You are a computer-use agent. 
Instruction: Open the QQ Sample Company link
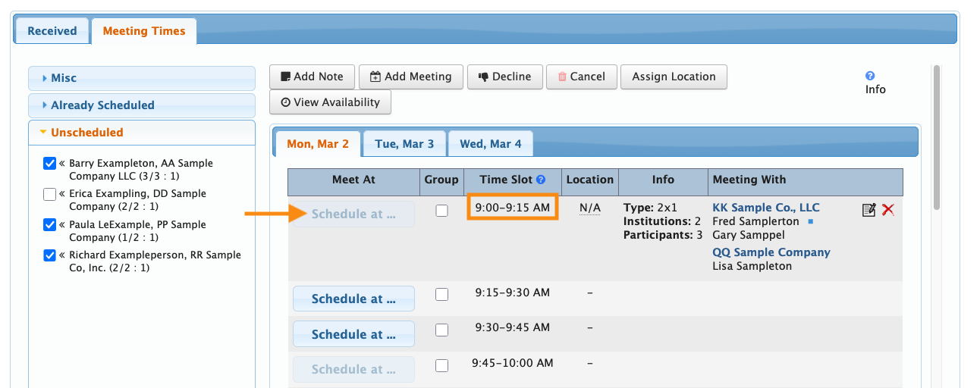coord(771,252)
